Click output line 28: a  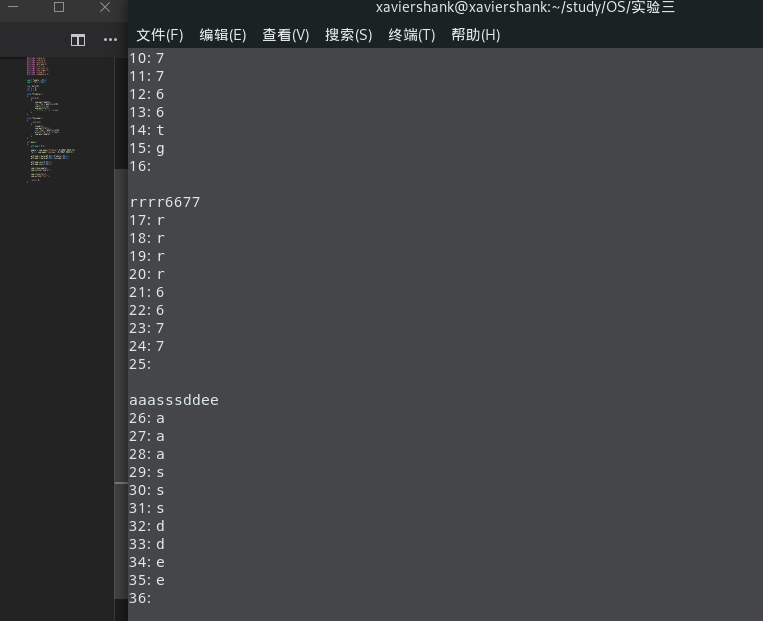(x=146, y=455)
